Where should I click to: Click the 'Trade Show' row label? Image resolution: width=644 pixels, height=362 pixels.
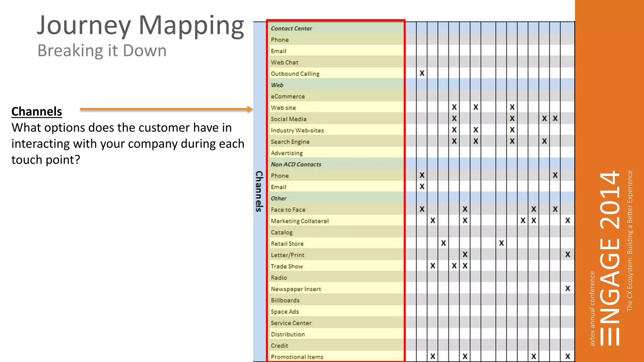287,266
